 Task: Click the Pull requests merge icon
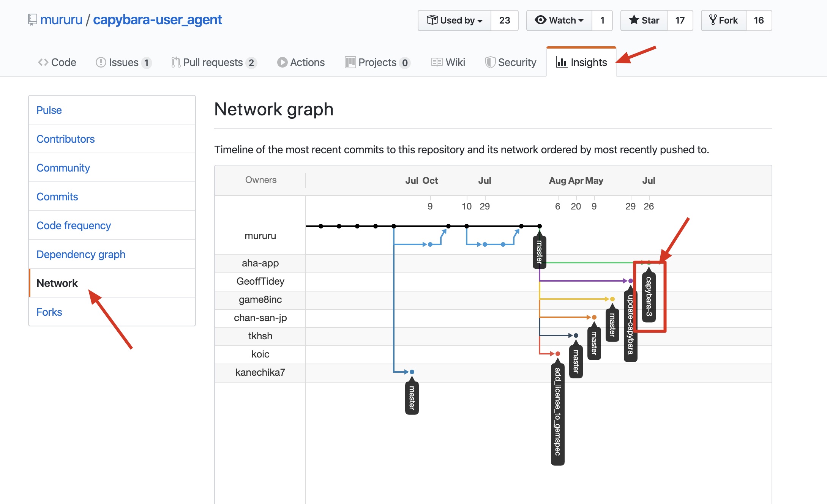coord(175,62)
